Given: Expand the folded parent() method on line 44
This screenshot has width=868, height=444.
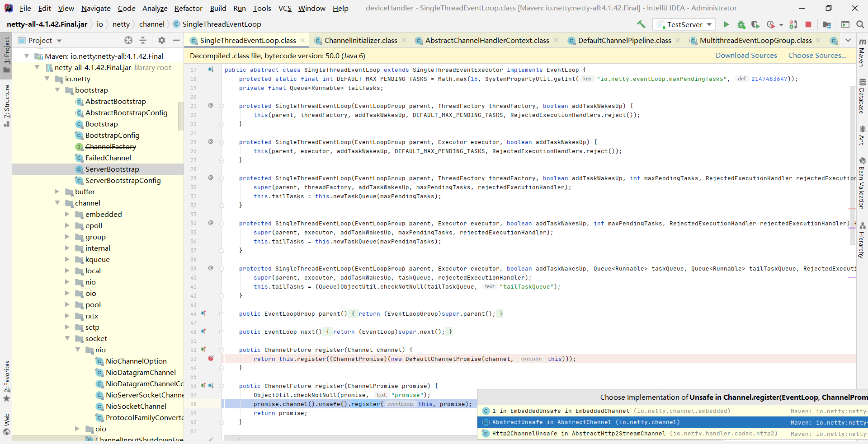Looking at the screenshot, I should tap(222, 313).
